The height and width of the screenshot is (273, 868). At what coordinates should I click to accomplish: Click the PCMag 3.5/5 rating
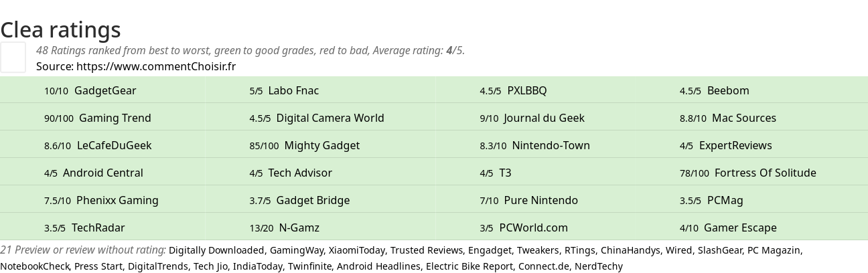[711, 200]
